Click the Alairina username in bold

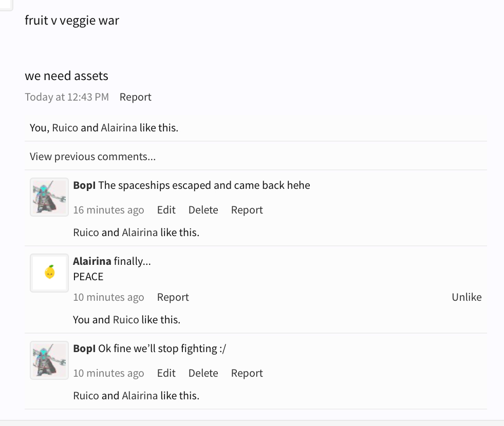pos(92,261)
